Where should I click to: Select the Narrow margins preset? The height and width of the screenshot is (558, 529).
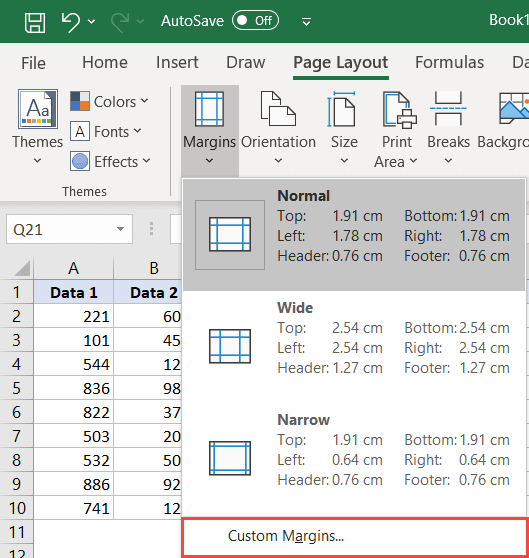354,459
